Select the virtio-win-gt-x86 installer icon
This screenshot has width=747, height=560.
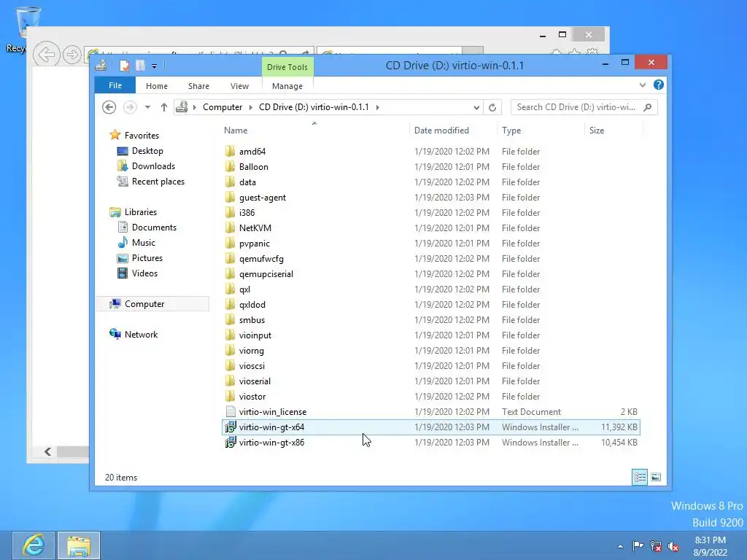click(230, 443)
